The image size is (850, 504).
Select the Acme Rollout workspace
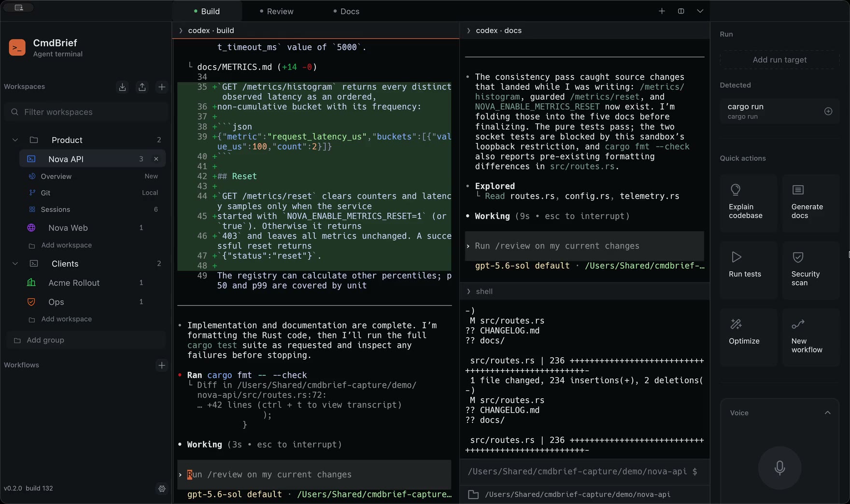coord(92,283)
